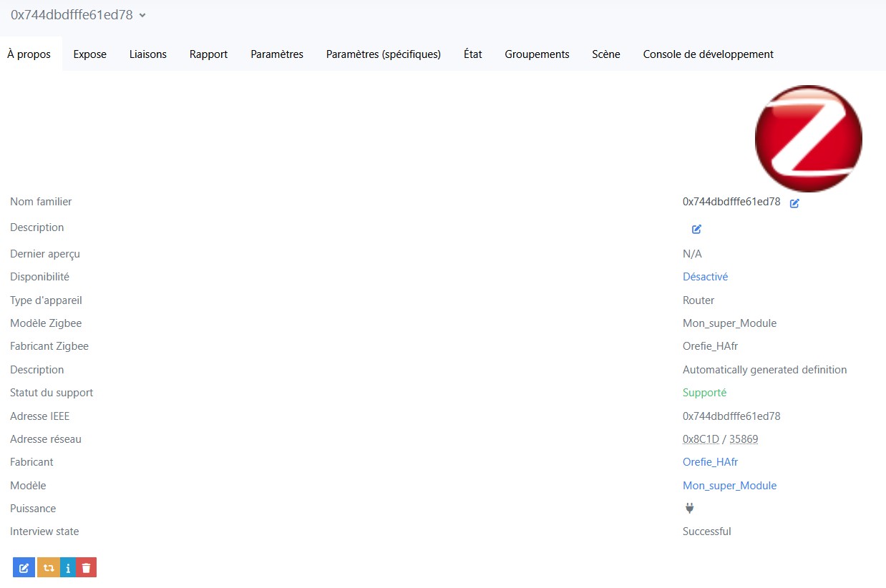
Task: Click the description edit pencil icon
Action: point(696,229)
